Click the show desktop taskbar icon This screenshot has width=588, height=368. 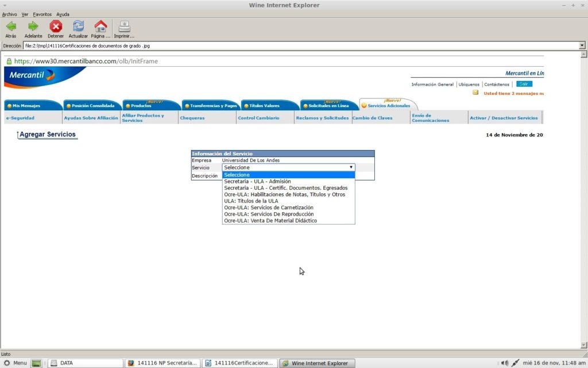tap(36, 363)
